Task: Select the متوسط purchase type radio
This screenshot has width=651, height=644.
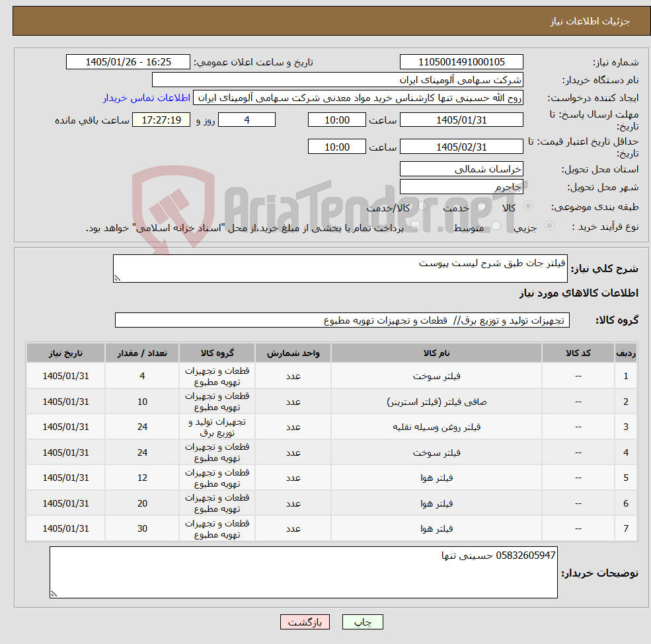Action: pos(496,225)
